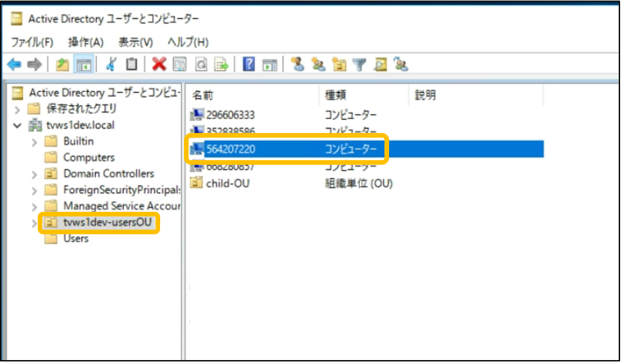Add selected objects to a group
The image size is (622, 364).
pyautogui.click(x=401, y=64)
